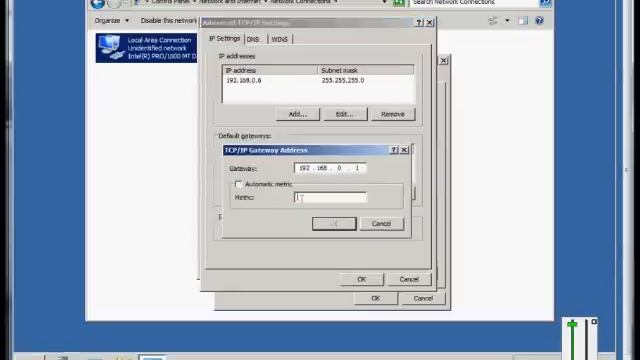This screenshot has height=360, width=640.
Task: Click Cancel in the rearmost properties dialog
Action: coord(423,298)
